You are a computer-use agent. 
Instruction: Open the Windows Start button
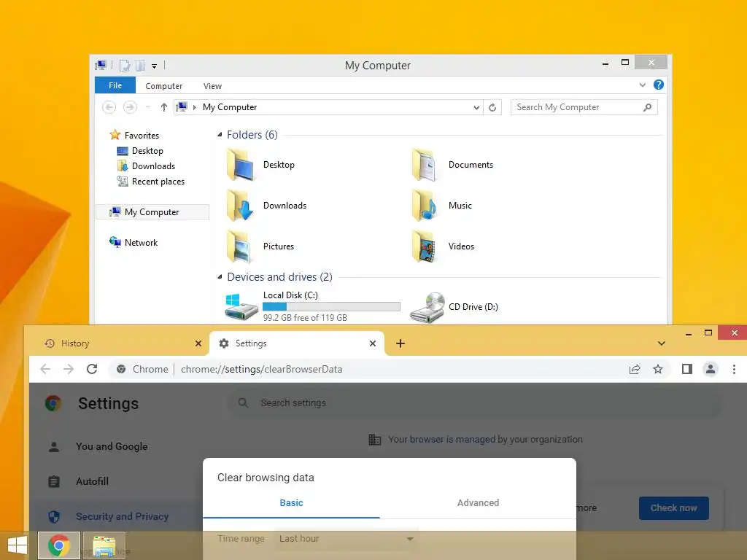[x=18, y=545]
